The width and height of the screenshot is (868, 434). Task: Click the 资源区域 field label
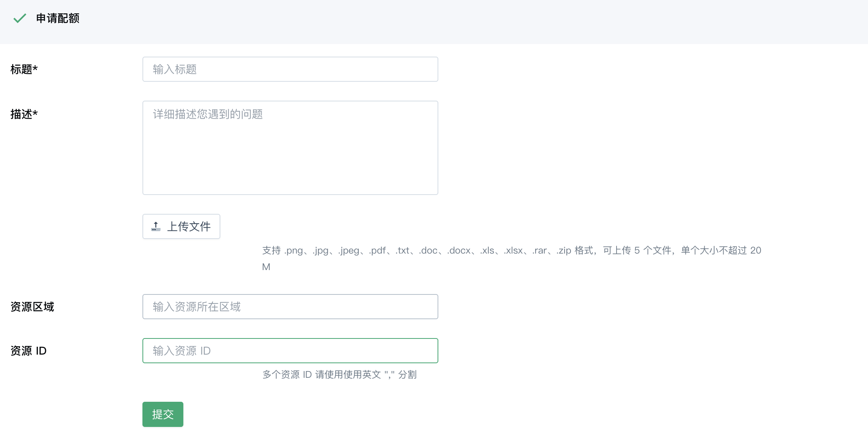32,307
